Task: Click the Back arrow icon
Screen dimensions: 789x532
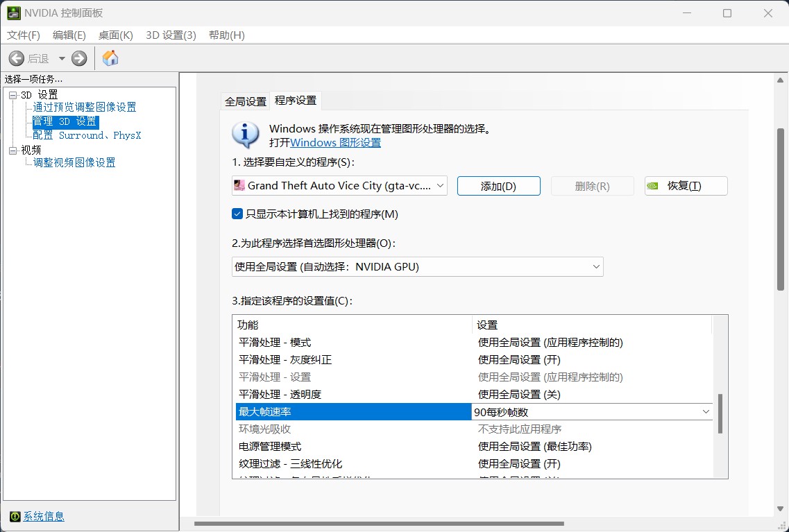Action: point(16,58)
